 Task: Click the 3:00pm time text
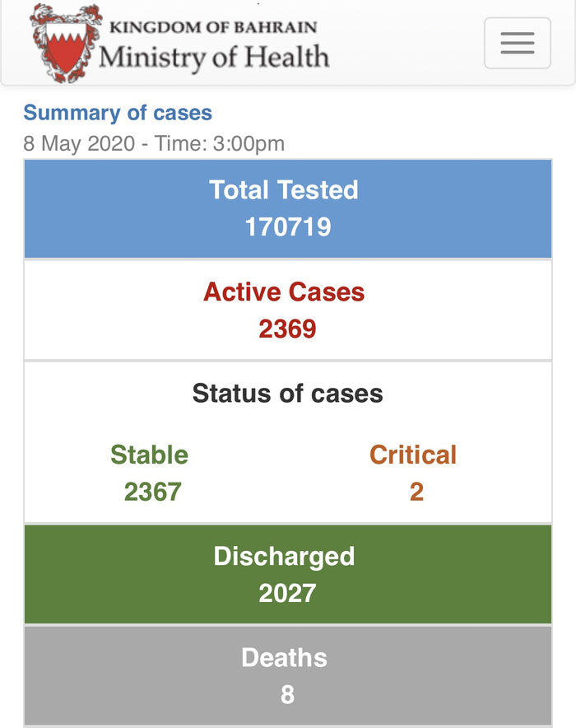[x=249, y=143]
